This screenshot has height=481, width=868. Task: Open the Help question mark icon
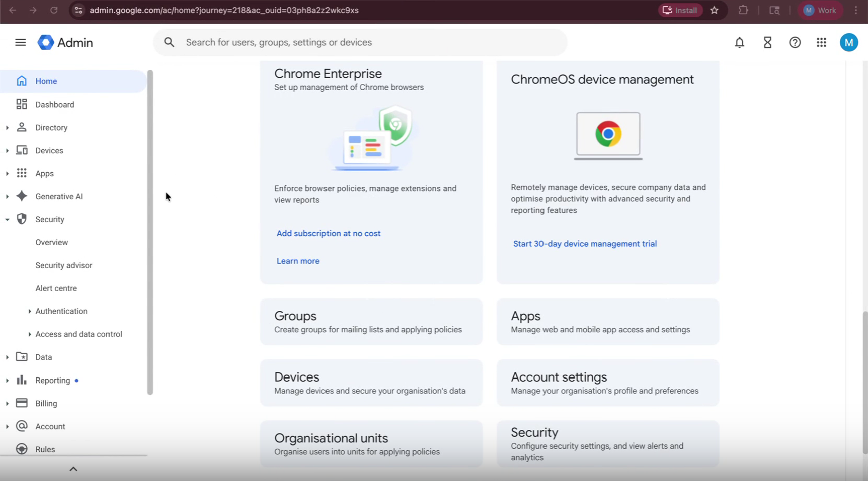pyautogui.click(x=794, y=42)
